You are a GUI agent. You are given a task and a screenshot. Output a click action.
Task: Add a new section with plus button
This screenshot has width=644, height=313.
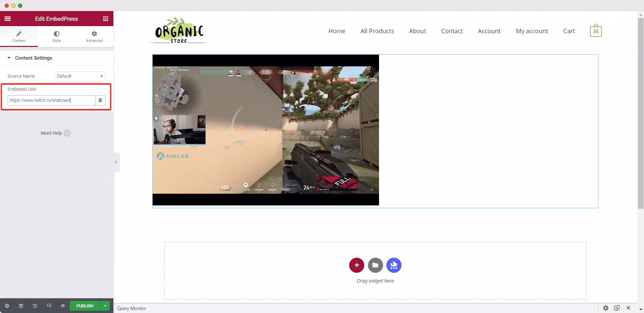click(x=357, y=265)
